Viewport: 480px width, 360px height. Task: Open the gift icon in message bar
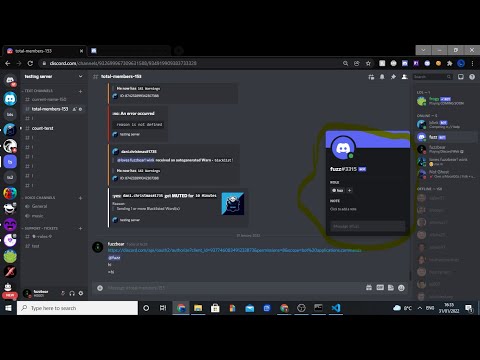click(x=369, y=288)
